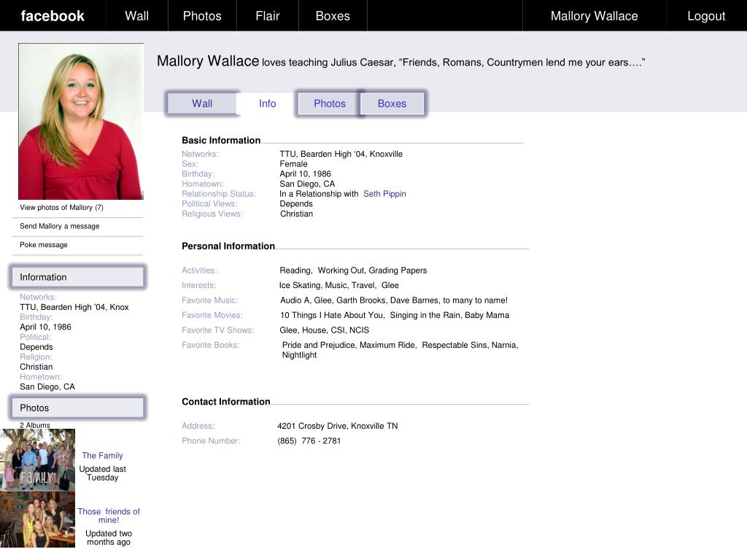
Task: Click favorite music list starting Audio A
Action: (x=394, y=300)
